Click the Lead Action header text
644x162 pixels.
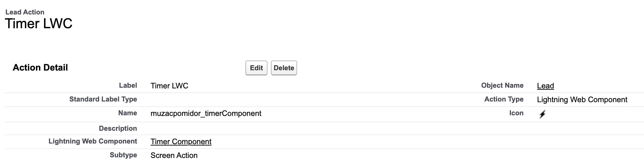click(x=25, y=12)
